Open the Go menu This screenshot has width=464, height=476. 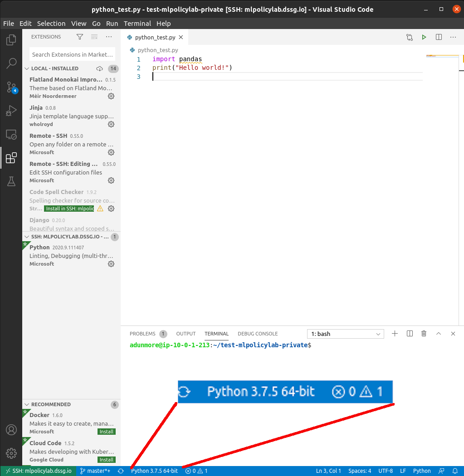click(x=96, y=24)
